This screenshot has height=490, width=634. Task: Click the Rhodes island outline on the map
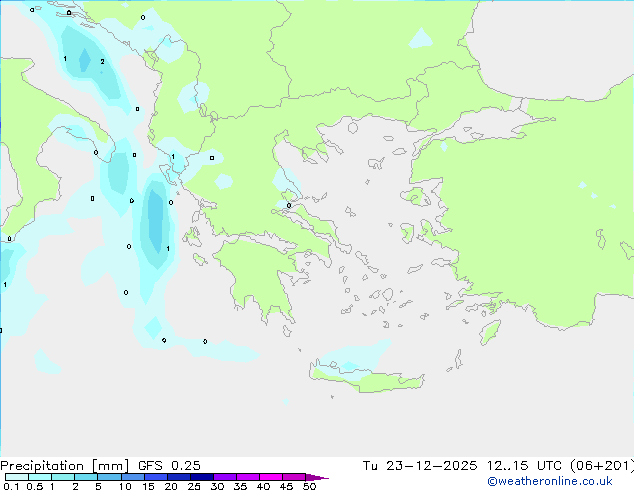(490, 332)
